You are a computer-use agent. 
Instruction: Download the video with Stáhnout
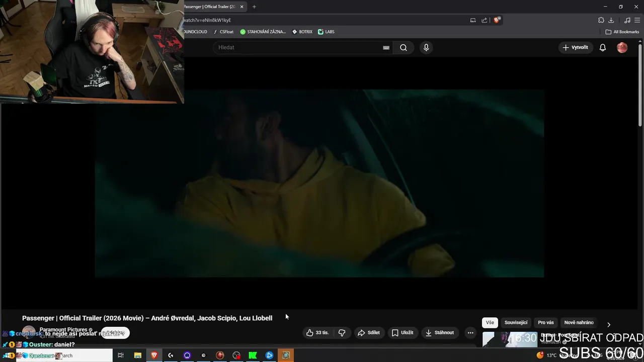point(440,332)
